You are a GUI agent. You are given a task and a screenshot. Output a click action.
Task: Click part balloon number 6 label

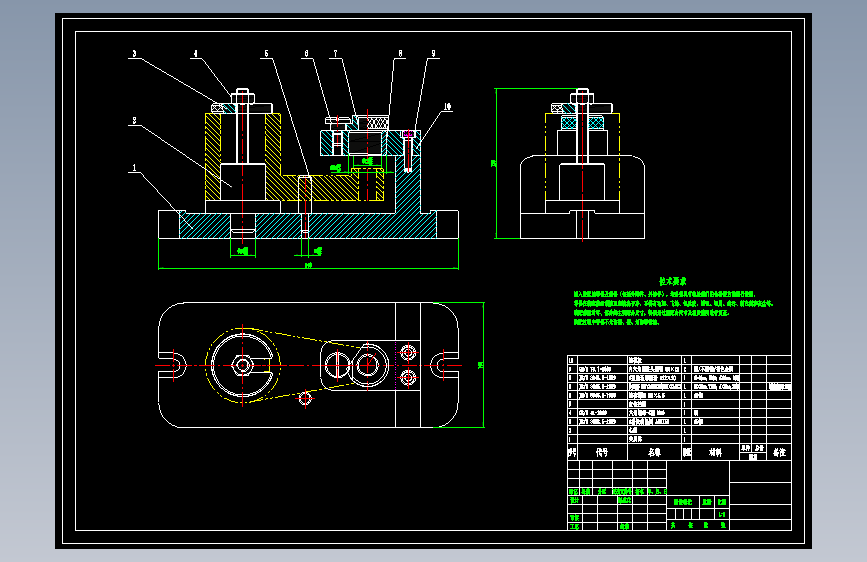(x=306, y=54)
